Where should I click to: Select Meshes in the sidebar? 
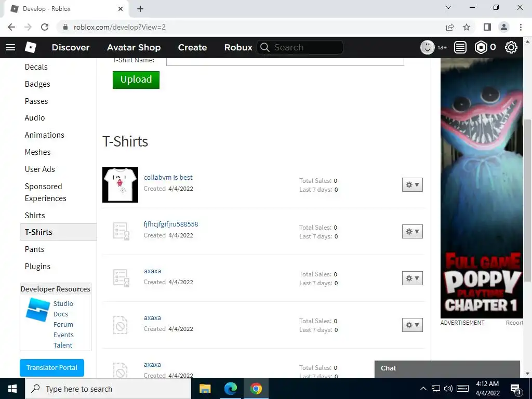37,152
